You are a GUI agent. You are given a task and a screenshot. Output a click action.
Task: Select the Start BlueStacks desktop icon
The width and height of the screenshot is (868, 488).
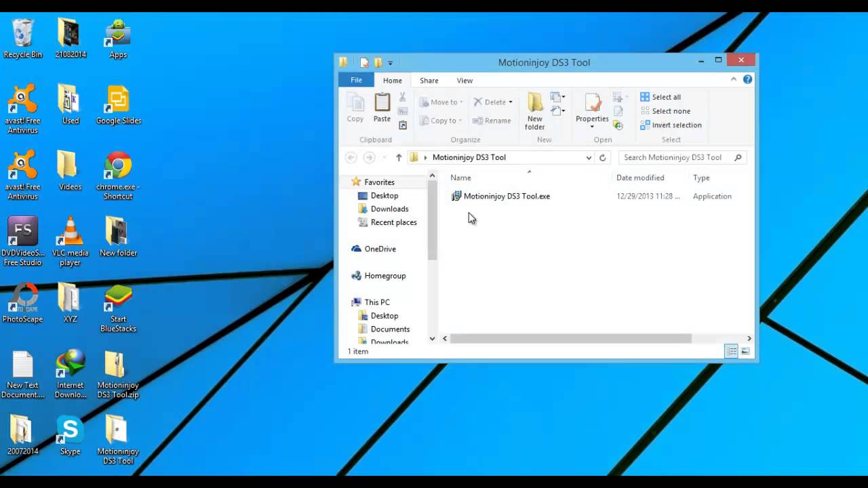[x=118, y=308]
